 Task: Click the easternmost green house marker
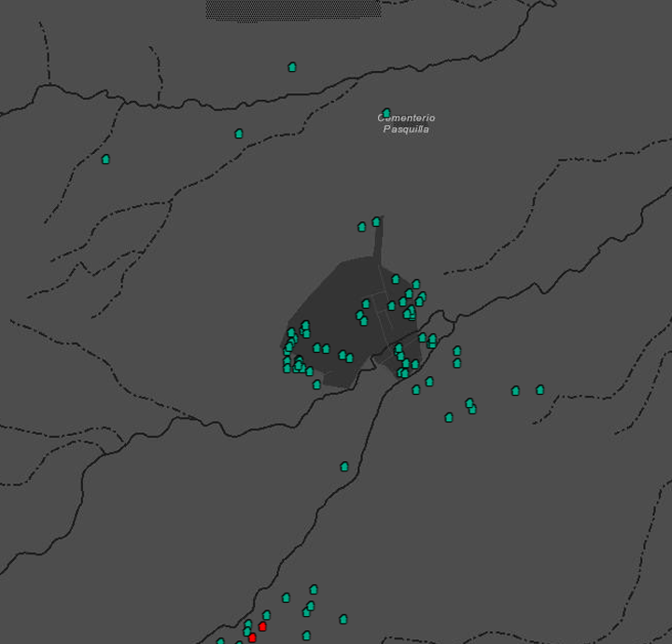tap(539, 389)
